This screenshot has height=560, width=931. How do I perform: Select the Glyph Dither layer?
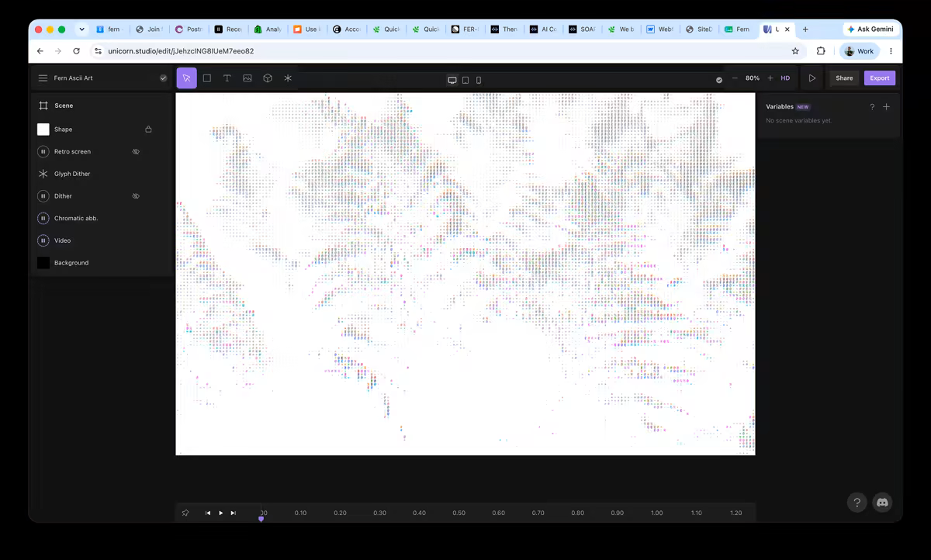point(102,174)
